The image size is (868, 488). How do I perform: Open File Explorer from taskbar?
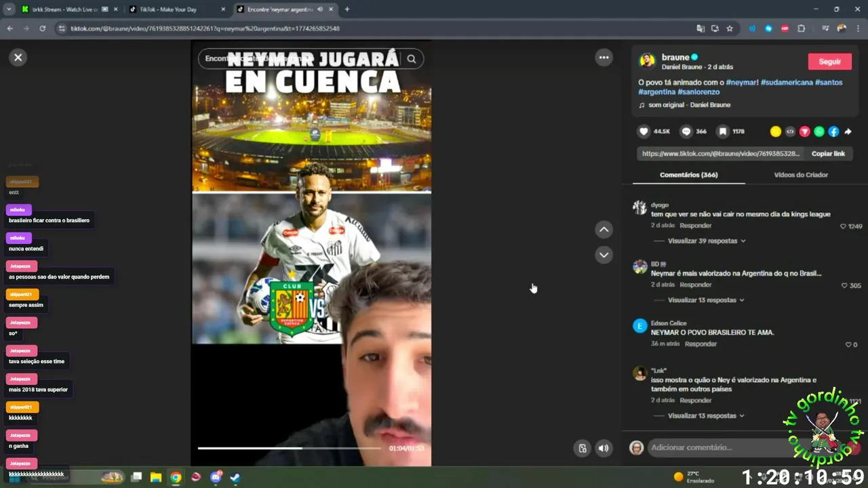tap(155, 477)
